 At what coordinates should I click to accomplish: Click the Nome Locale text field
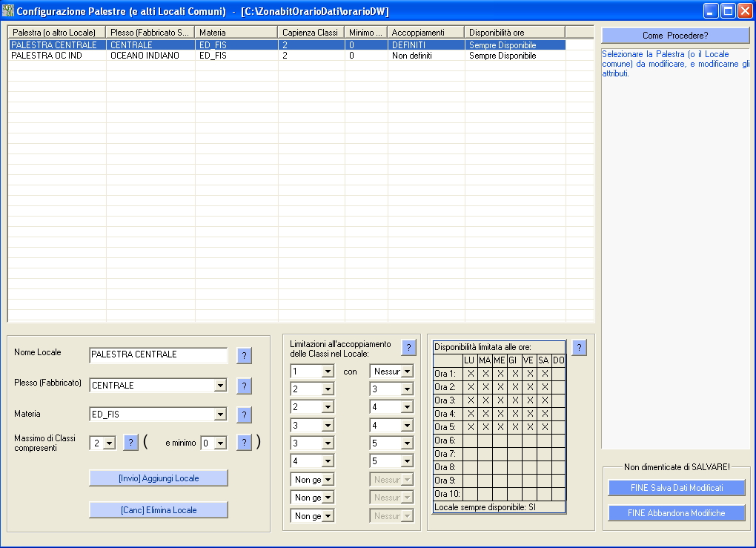coord(158,355)
